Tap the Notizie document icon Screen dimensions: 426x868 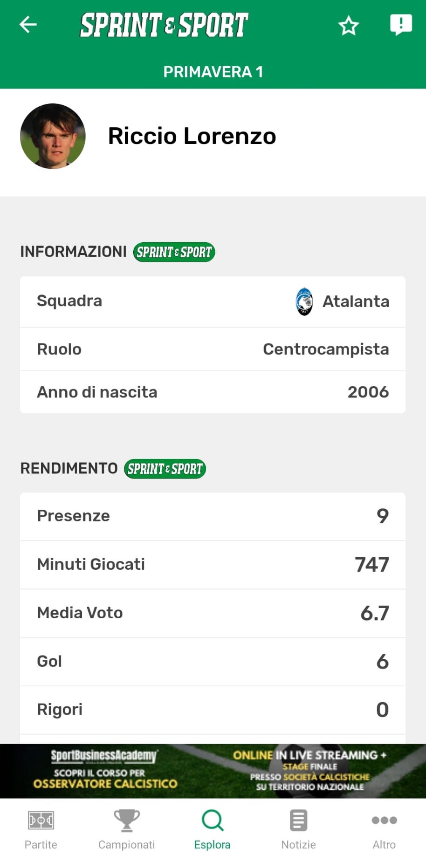[298, 821]
